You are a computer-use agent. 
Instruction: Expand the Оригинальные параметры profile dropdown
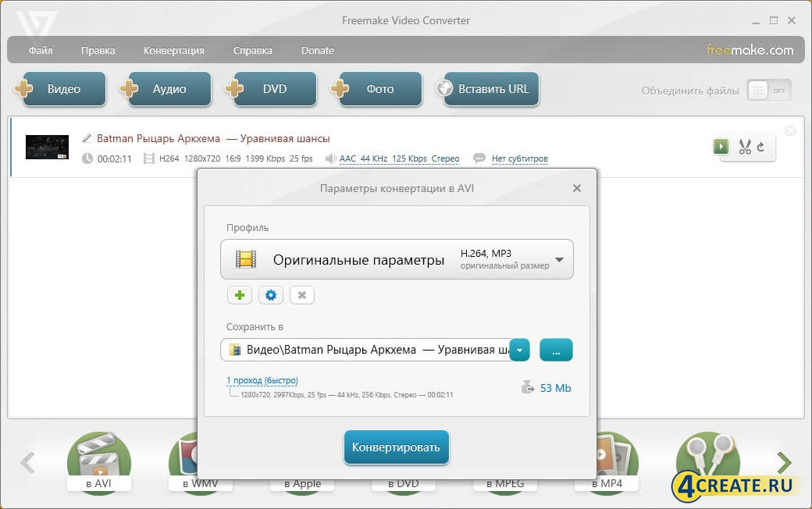[x=397, y=259]
